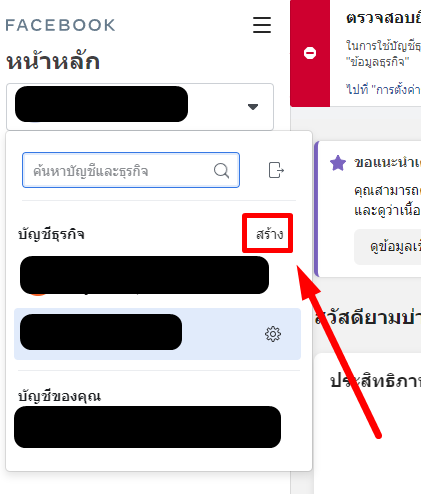Click the FACEBOOK logo
The height and width of the screenshot is (494, 421).
60,25
